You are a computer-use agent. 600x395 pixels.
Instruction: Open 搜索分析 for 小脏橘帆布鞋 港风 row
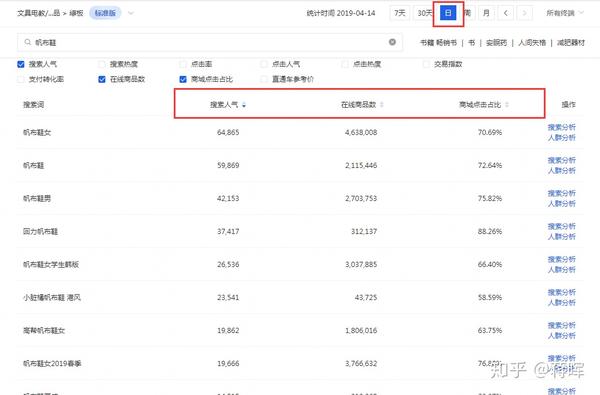pyautogui.click(x=561, y=292)
